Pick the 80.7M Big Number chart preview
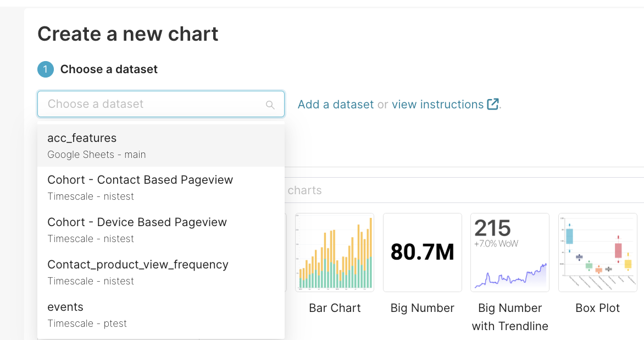 pos(422,253)
